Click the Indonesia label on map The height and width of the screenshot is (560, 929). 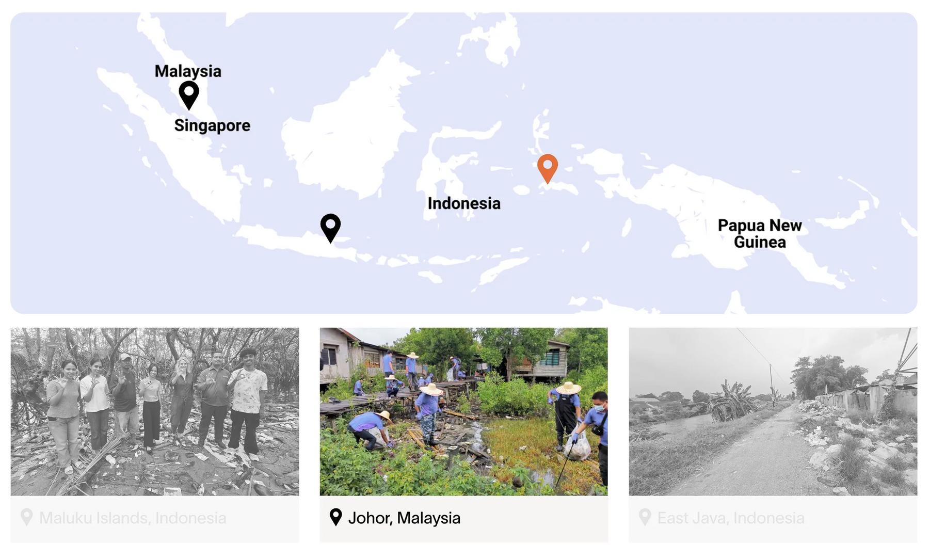pos(464,203)
